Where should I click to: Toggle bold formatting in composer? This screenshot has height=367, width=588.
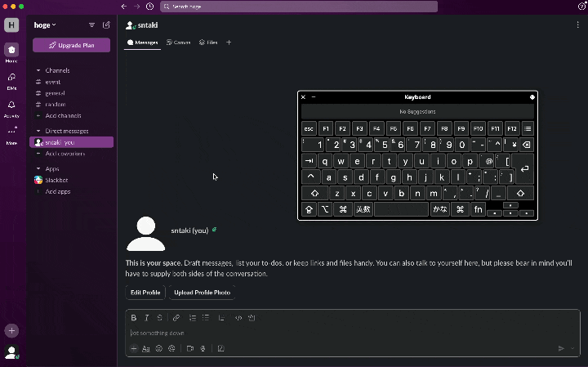[133, 318]
